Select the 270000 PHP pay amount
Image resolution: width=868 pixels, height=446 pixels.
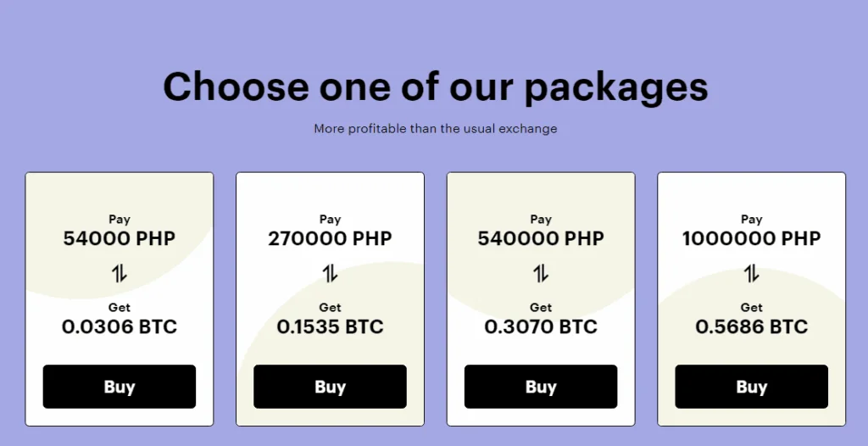coord(330,238)
